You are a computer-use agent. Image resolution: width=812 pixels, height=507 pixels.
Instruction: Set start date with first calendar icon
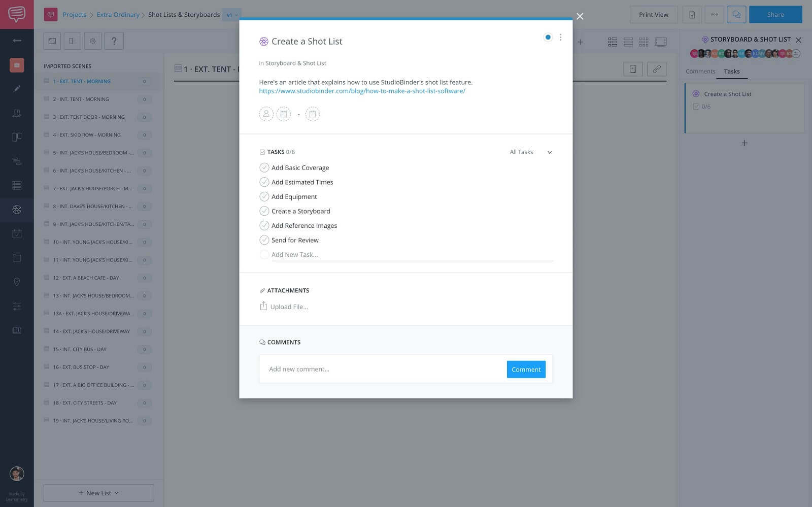(x=284, y=114)
